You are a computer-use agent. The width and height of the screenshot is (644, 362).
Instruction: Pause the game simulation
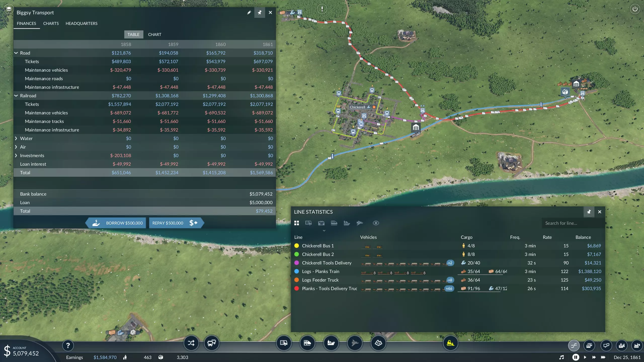click(x=576, y=357)
